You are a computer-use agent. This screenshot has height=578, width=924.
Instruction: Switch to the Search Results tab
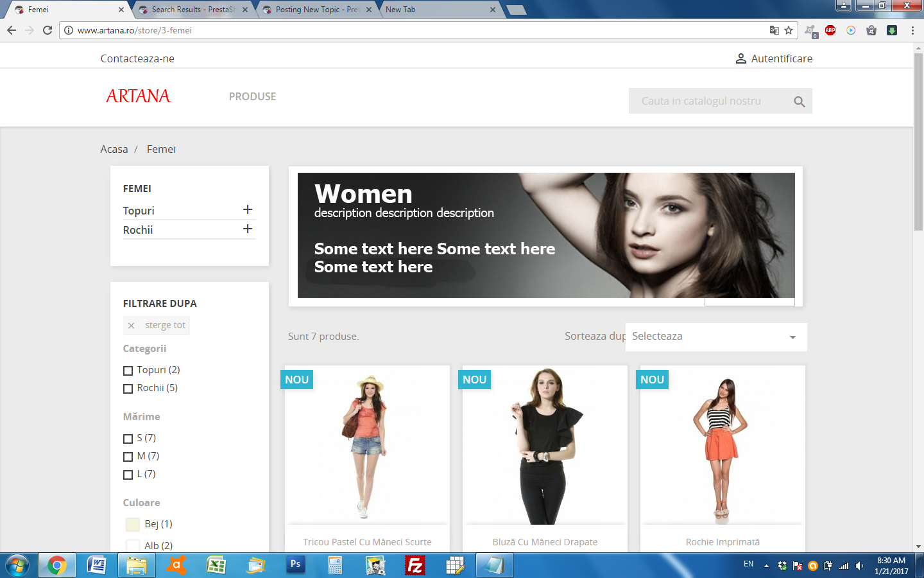[193, 10]
